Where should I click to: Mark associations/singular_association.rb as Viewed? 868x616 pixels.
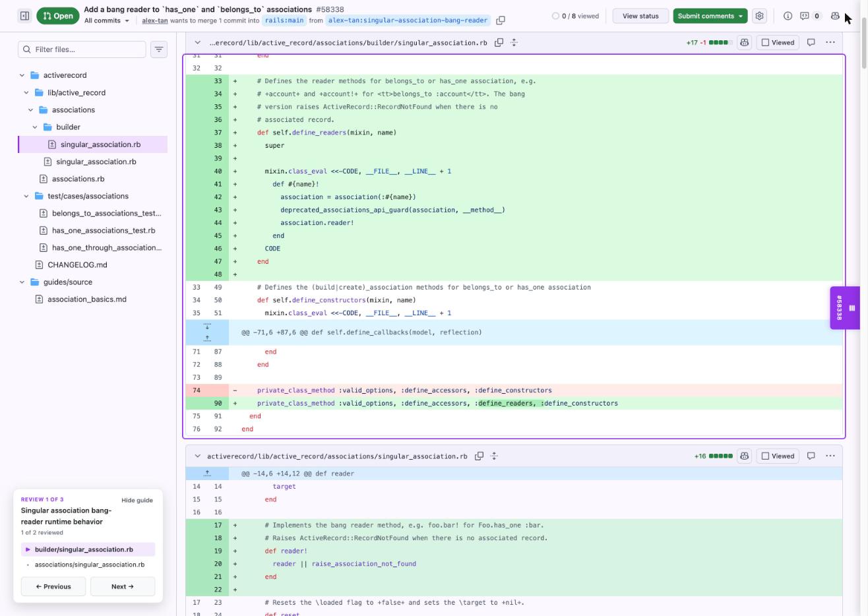778,456
